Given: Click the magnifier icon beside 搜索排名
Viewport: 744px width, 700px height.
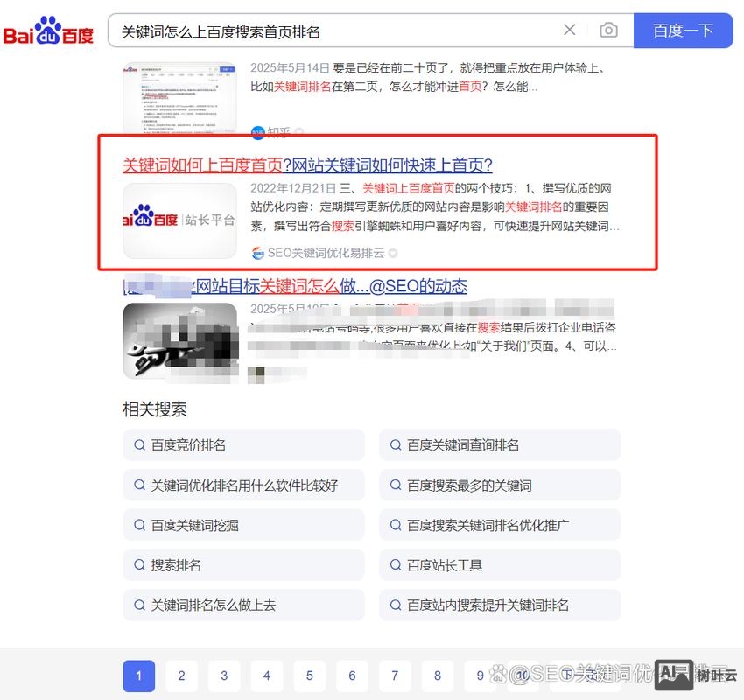Looking at the screenshot, I should 139,565.
